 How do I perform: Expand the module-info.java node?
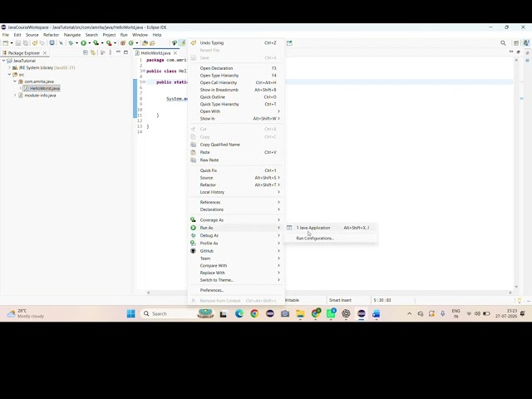(x=15, y=96)
